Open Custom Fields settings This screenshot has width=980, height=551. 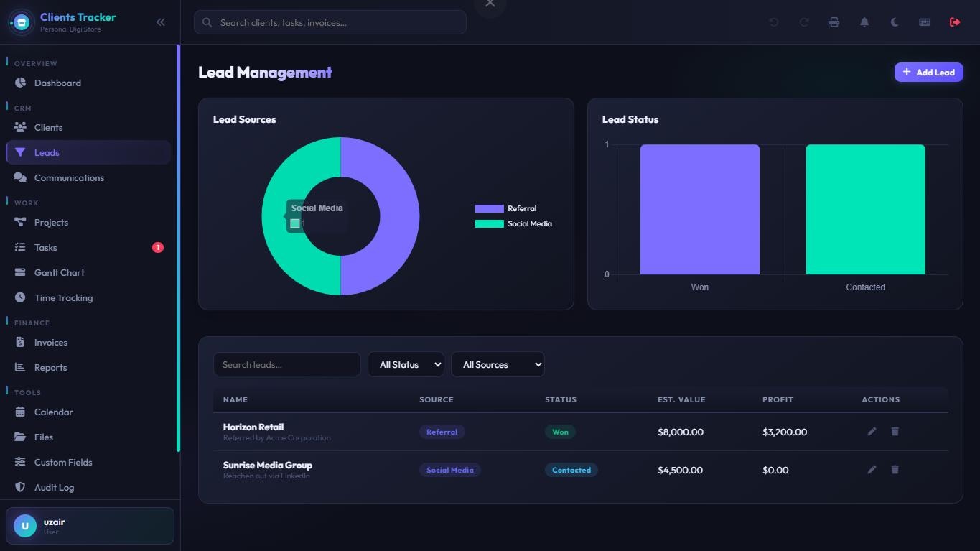pos(88,463)
